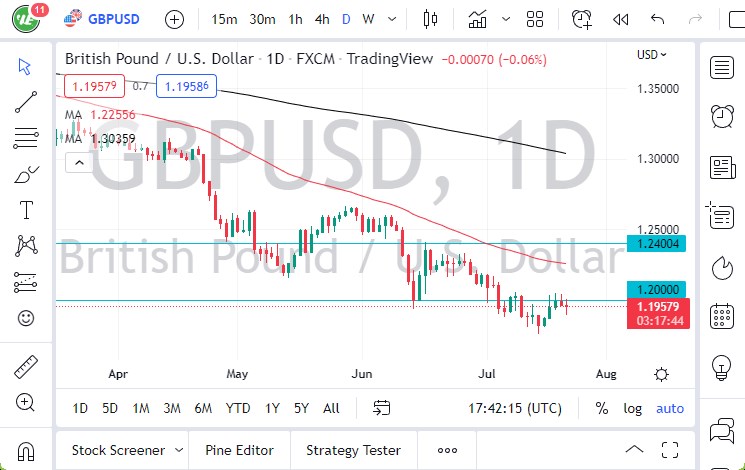Select the Text annotation tool
Image resolution: width=745 pixels, height=470 pixels.
26,210
